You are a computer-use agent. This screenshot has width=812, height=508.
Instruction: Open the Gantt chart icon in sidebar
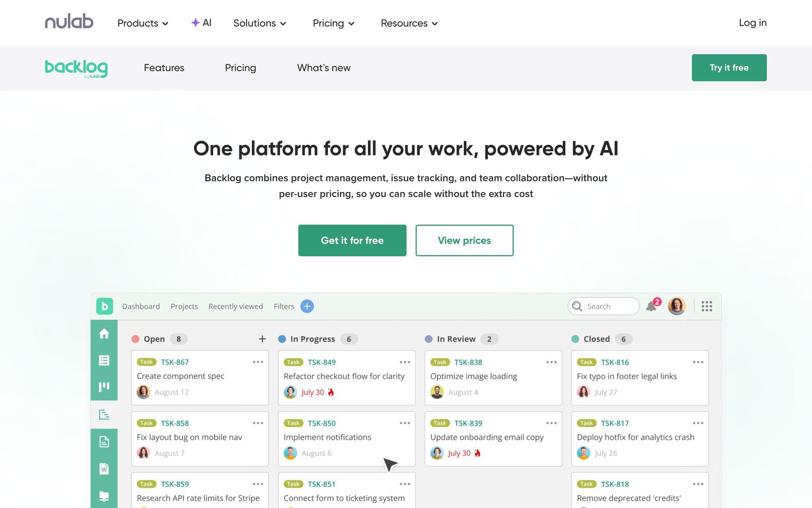tap(104, 415)
